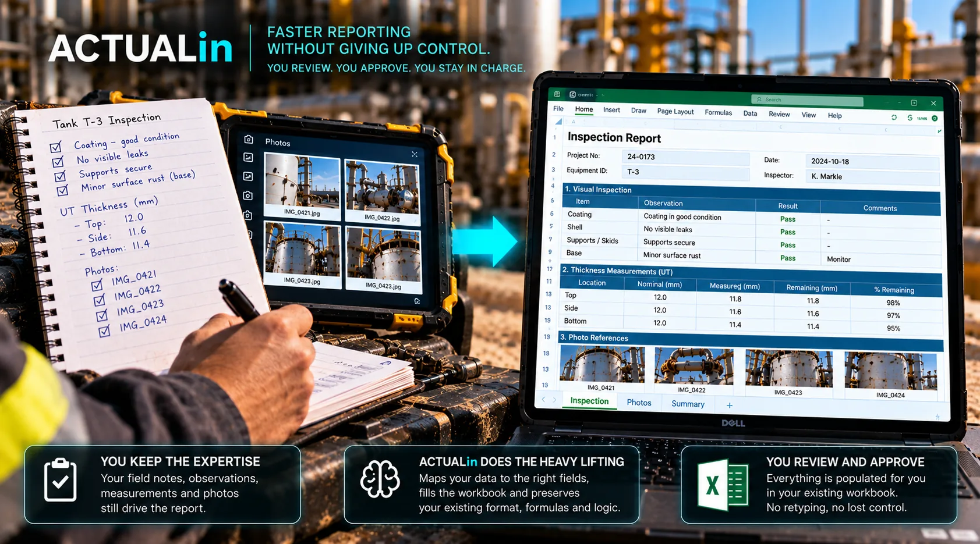The image size is (980, 544).
Task: Select the Monitor comment cell
Action: pyautogui.click(x=880, y=259)
